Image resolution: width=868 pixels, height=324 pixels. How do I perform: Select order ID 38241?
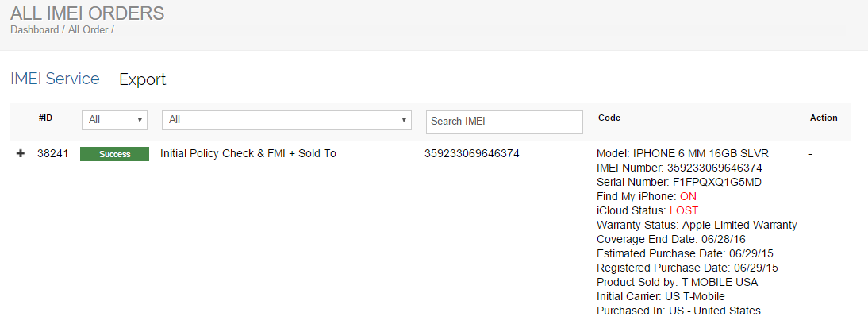click(52, 153)
